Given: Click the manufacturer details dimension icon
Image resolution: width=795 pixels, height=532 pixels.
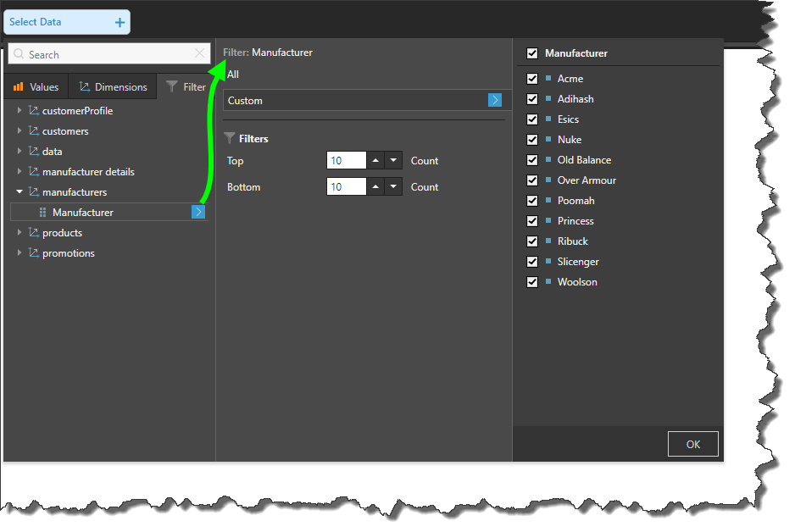Looking at the screenshot, I should [x=33, y=171].
